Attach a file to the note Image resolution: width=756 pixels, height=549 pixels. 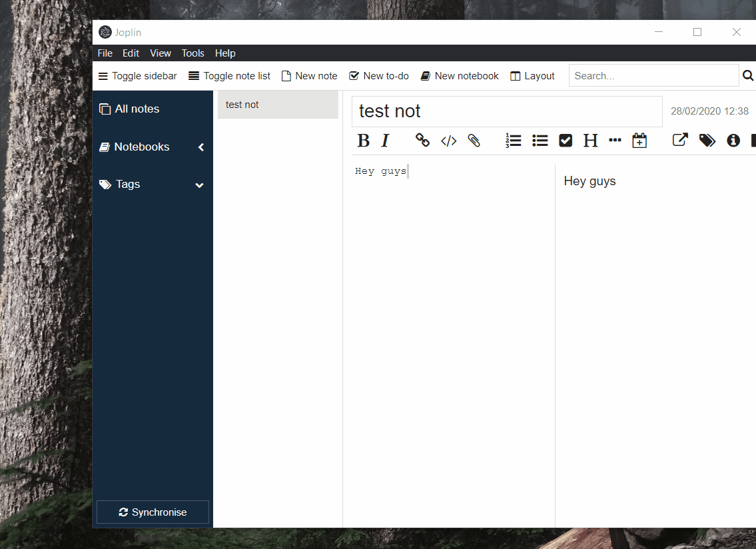(x=474, y=141)
